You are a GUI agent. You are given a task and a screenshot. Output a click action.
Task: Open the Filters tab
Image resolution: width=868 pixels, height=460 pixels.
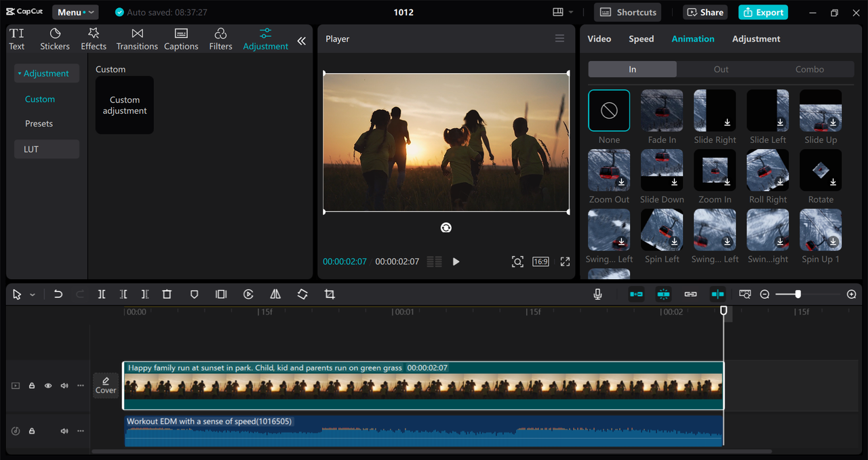pyautogui.click(x=220, y=39)
